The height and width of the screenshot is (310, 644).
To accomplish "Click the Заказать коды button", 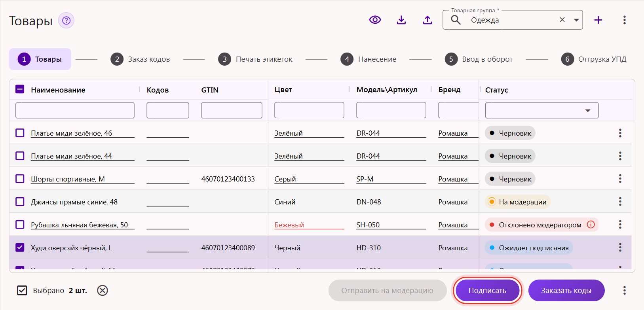I will 566,291.
